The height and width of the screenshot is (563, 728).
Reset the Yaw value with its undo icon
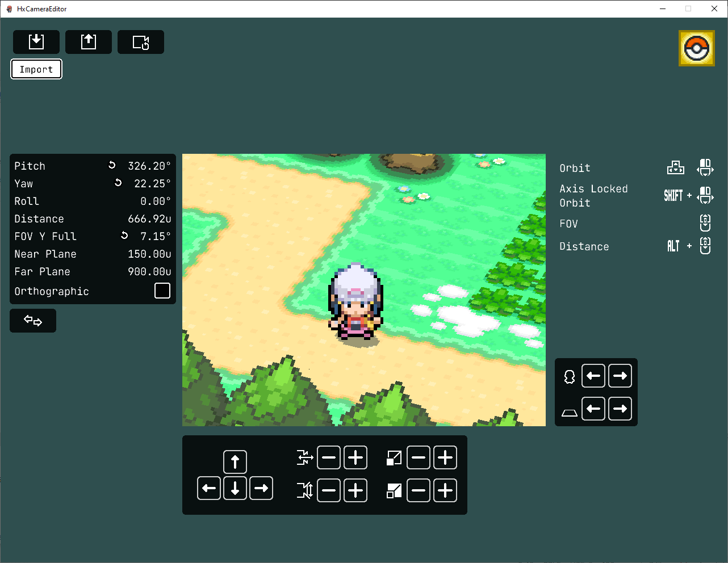pos(118,183)
